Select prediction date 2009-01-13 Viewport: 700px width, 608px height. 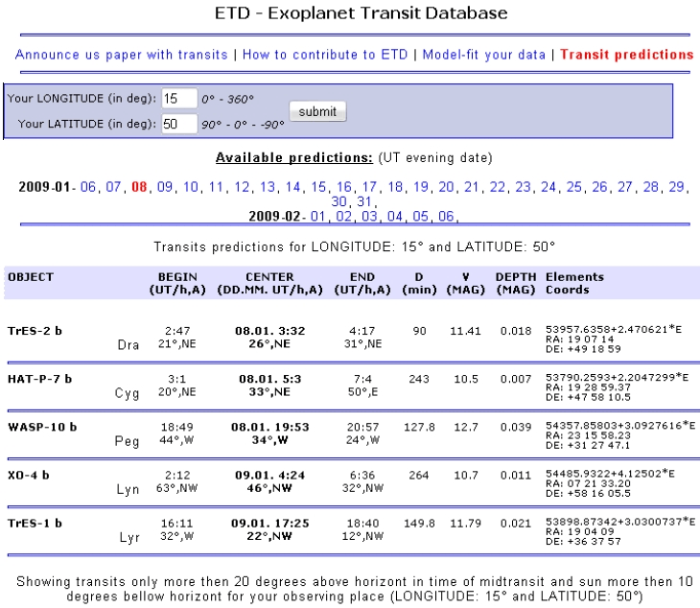tap(268, 187)
